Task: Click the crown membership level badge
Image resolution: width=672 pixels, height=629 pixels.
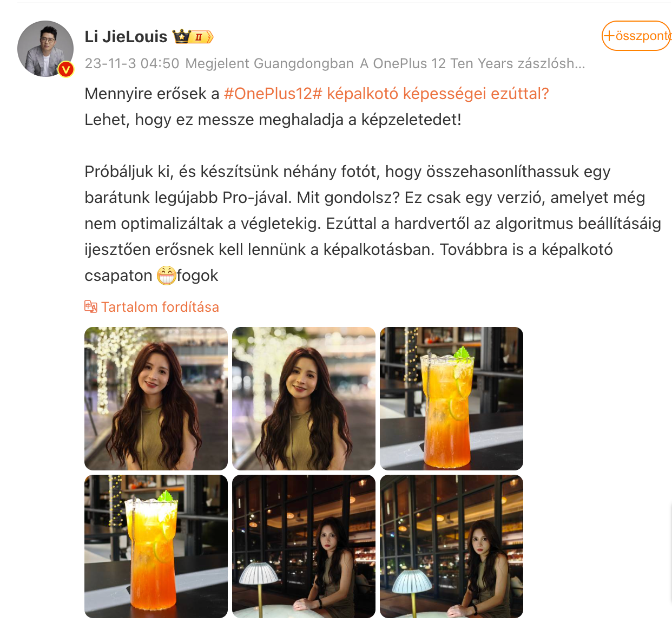Action: tap(193, 37)
